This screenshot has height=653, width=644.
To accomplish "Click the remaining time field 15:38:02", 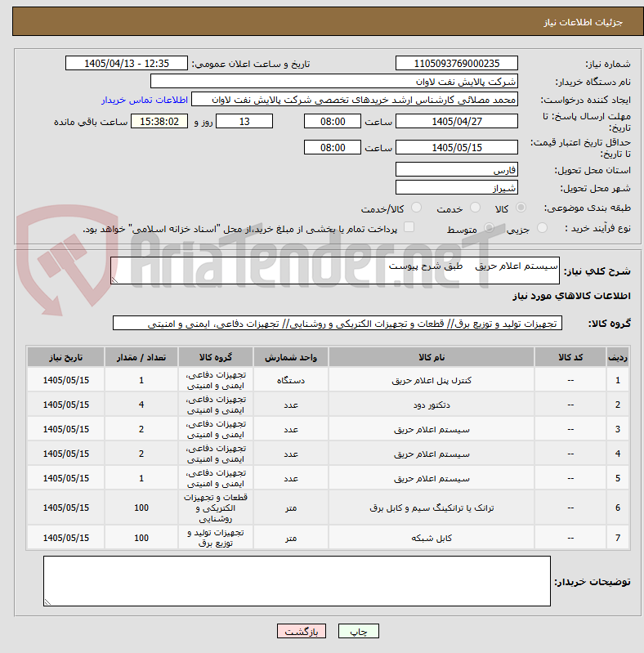I will click(159, 121).
